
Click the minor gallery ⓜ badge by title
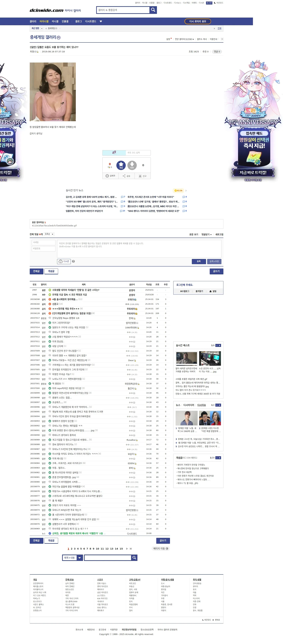point(59,37)
